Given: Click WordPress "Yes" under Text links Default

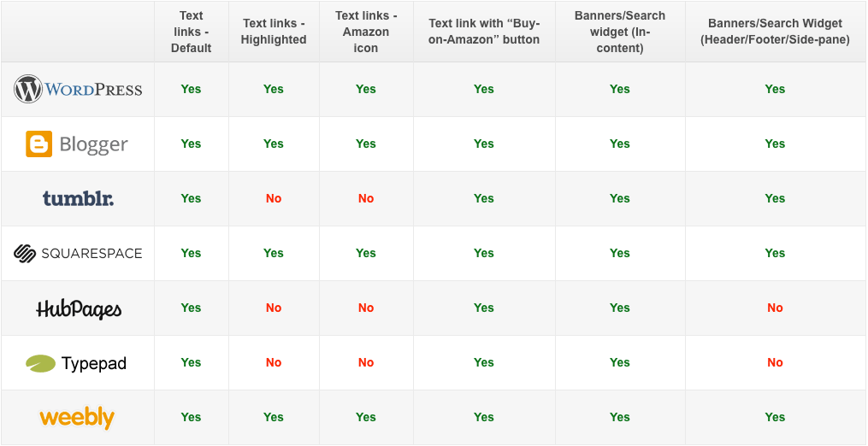Looking at the screenshot, I should coord(192,89).
